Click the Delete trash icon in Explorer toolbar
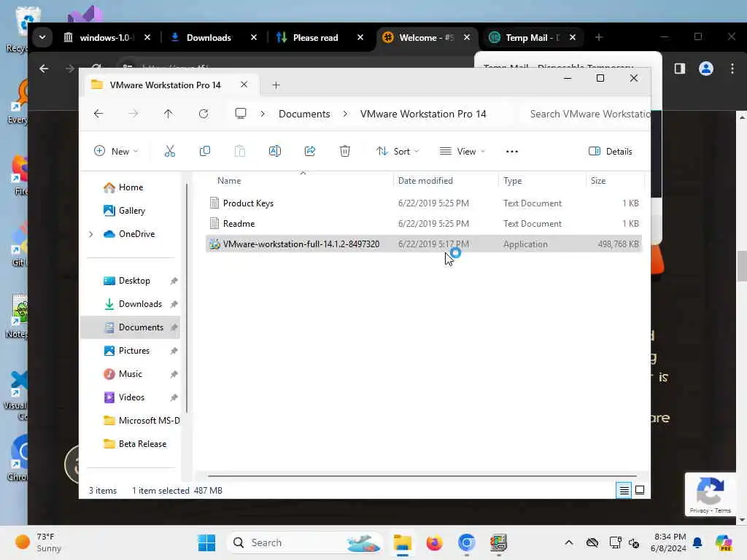747x560 pixels. click(x=345, y=152)
